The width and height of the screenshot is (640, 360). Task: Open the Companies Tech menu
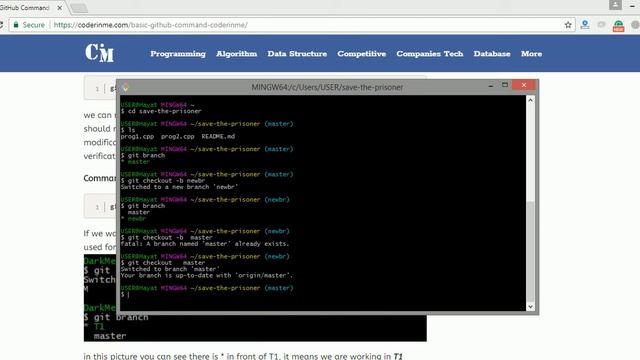430,53
